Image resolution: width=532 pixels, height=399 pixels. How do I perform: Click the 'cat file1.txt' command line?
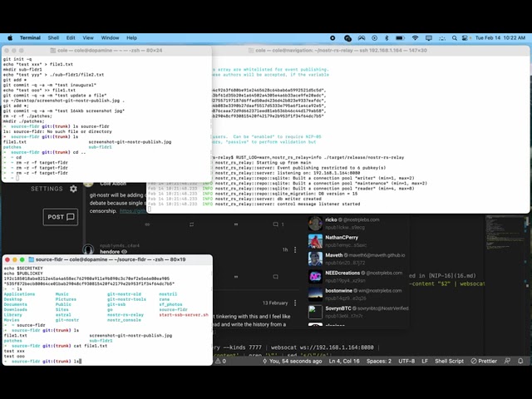91,346
